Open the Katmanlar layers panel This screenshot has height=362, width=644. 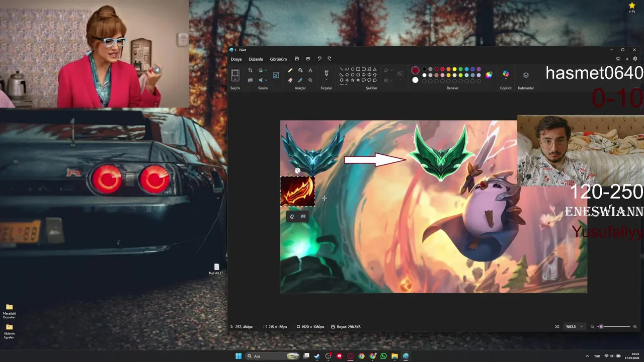coord(526,75)
